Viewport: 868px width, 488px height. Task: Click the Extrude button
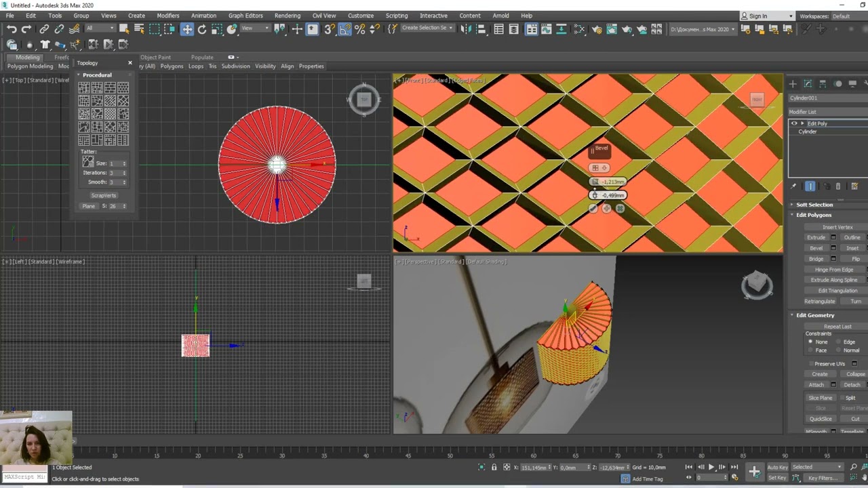coord(816,237)
